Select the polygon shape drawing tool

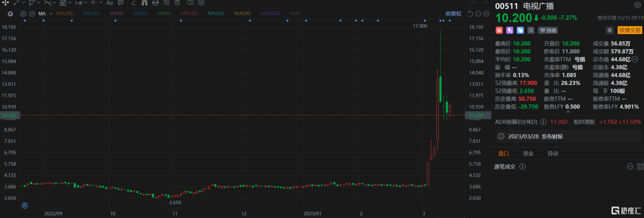32,3
